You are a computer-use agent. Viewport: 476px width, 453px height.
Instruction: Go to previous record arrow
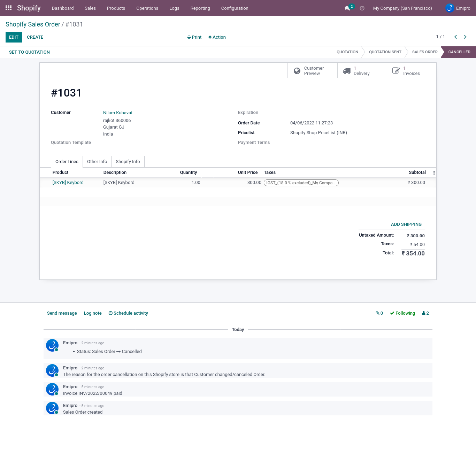click(x=455, y=37)
